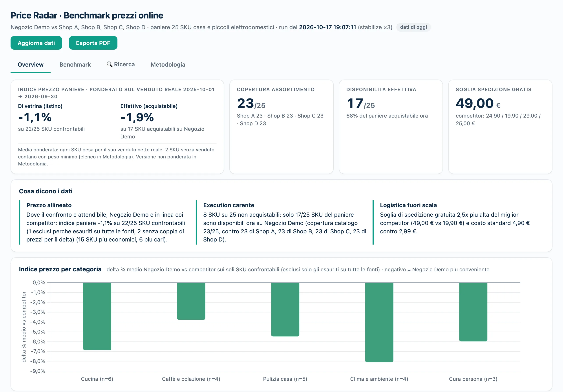The image size is (563, 392).
Task: Click the 'Caffè e colazione (n=4)' label
Action: (191, 379)
